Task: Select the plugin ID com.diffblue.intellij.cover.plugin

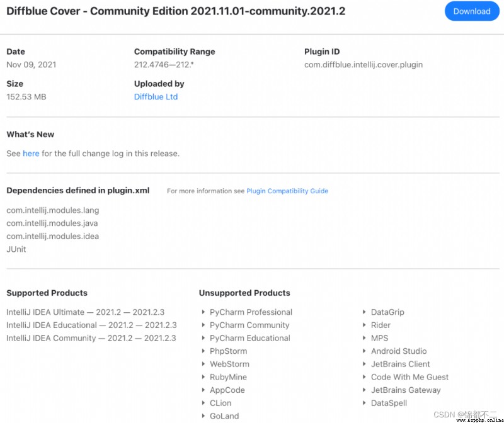Action: pyautogui.click(x=364, y=65)
